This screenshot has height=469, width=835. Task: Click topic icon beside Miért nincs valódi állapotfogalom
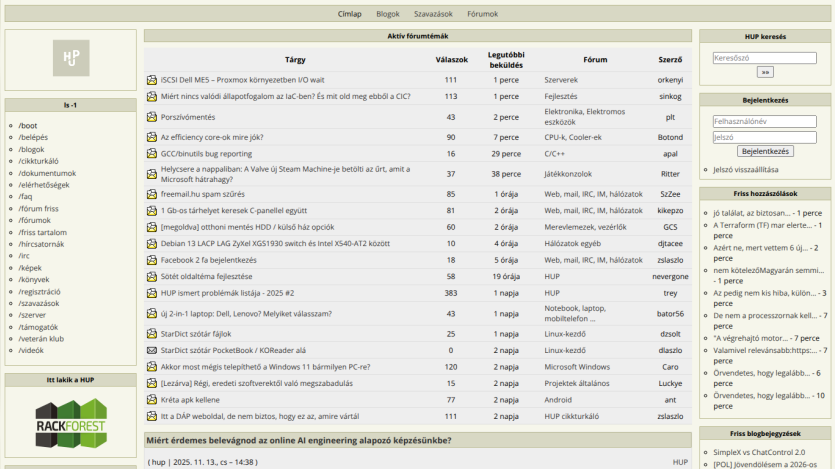coord(152,96)
